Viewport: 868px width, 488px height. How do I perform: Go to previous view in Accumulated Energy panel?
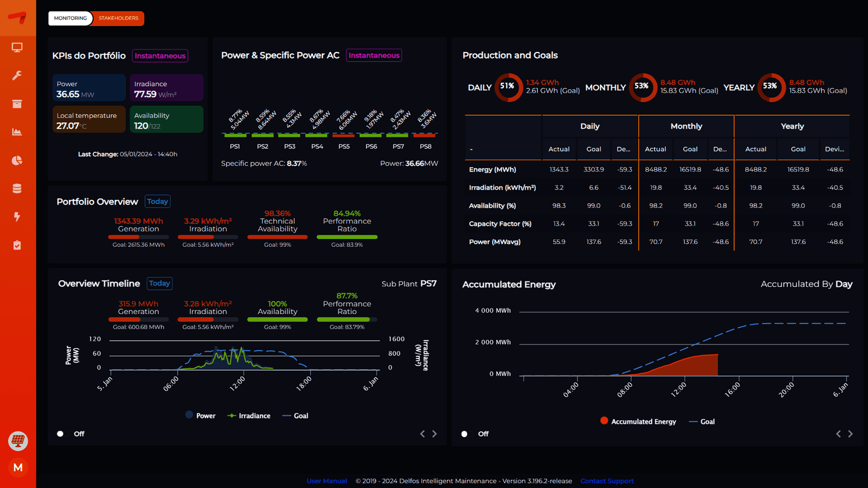point(838,434)
